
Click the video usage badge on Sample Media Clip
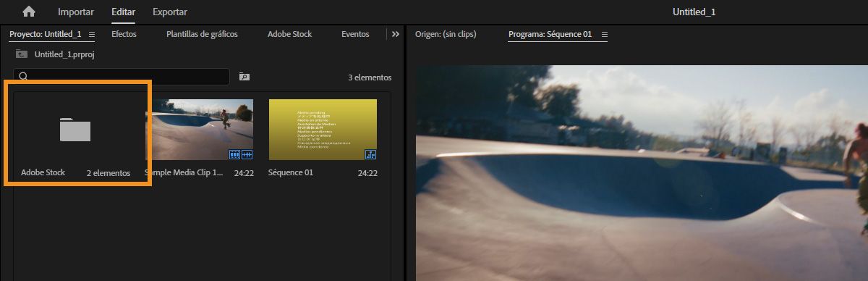pyautogui.click(x=234, y=154)
